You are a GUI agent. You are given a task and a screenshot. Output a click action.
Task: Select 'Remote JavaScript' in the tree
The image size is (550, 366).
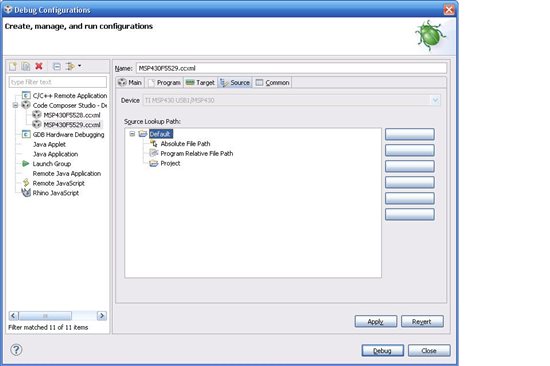[x=59, y=183]
